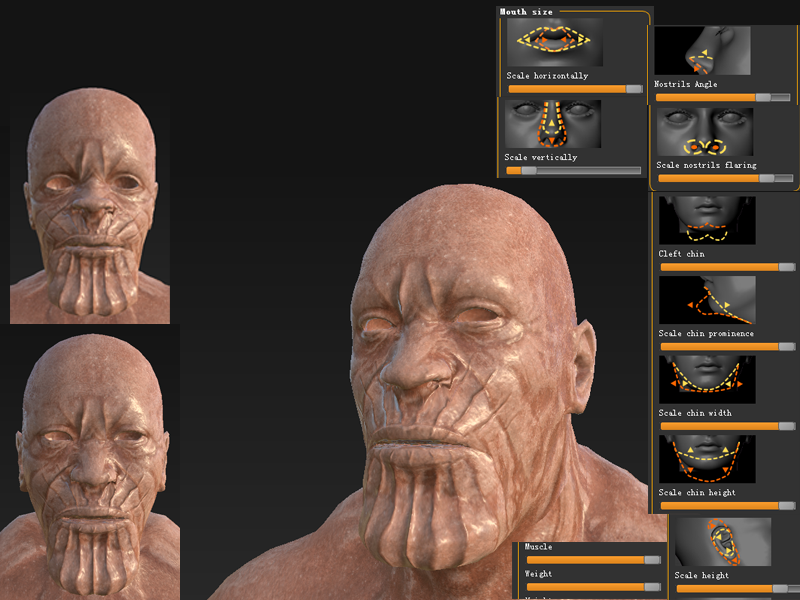
Task: Adjust the Scale chin prominence slider
Action: click(x=728, y=346)
